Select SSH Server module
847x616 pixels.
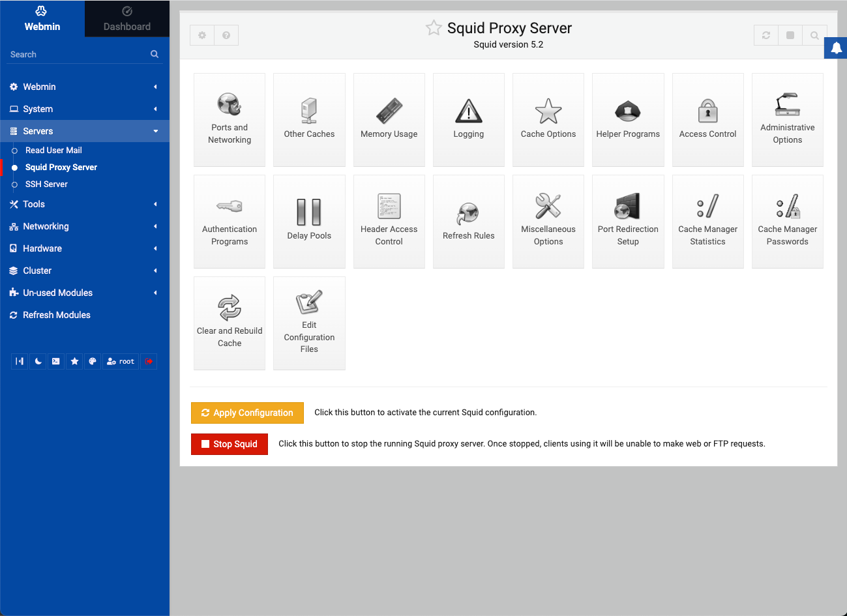pyautogui.click(x=46, y=184)
